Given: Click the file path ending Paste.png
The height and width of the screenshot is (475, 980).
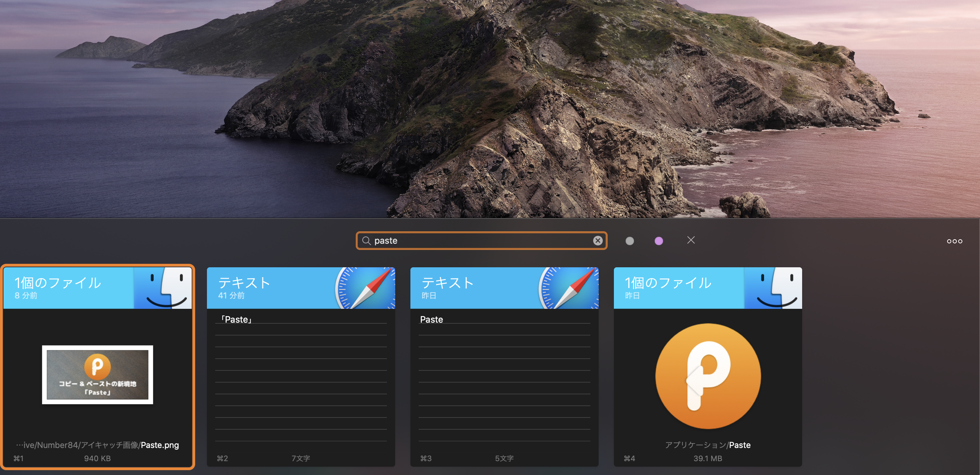Looking at the screenshot, I should (x=97, y=445).
